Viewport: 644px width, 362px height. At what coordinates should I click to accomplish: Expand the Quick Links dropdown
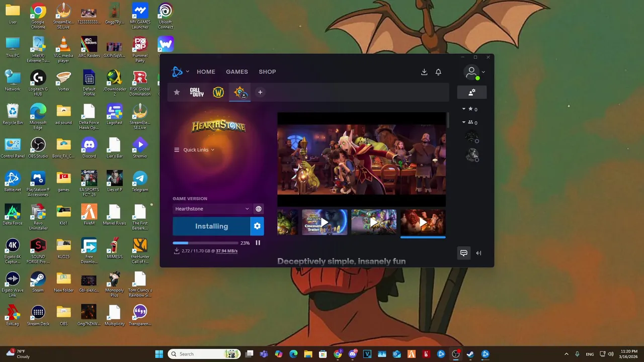(194, 150)
